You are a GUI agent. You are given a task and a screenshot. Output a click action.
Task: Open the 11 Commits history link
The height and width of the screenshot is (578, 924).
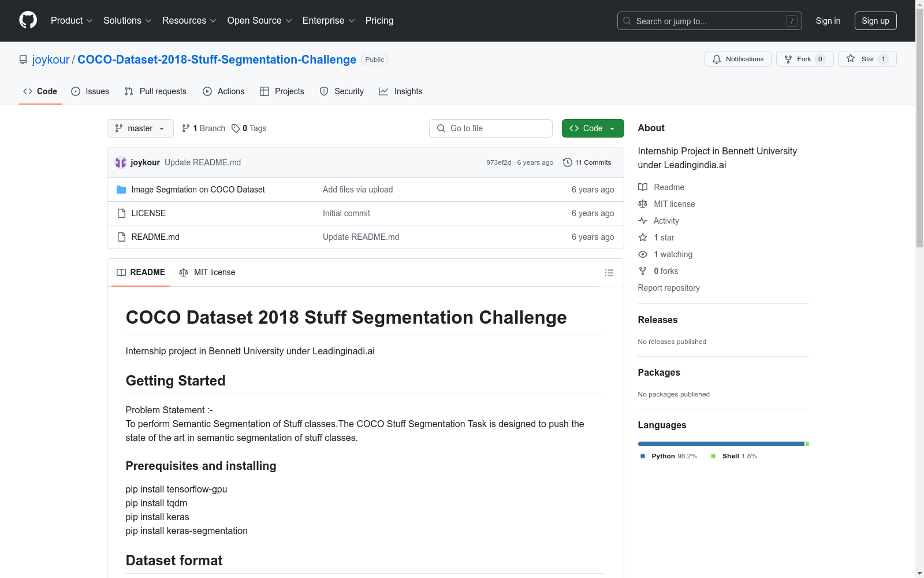pos(587,162)
